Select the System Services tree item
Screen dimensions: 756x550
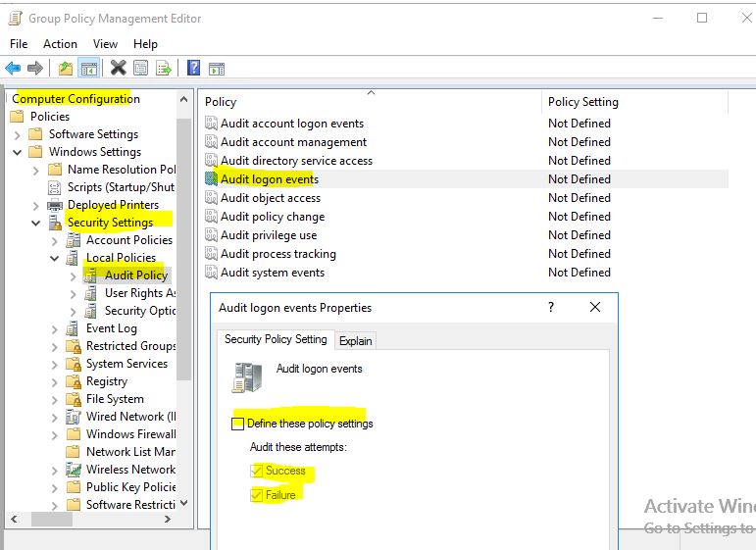pyautogui.click(x=126, y=364)
